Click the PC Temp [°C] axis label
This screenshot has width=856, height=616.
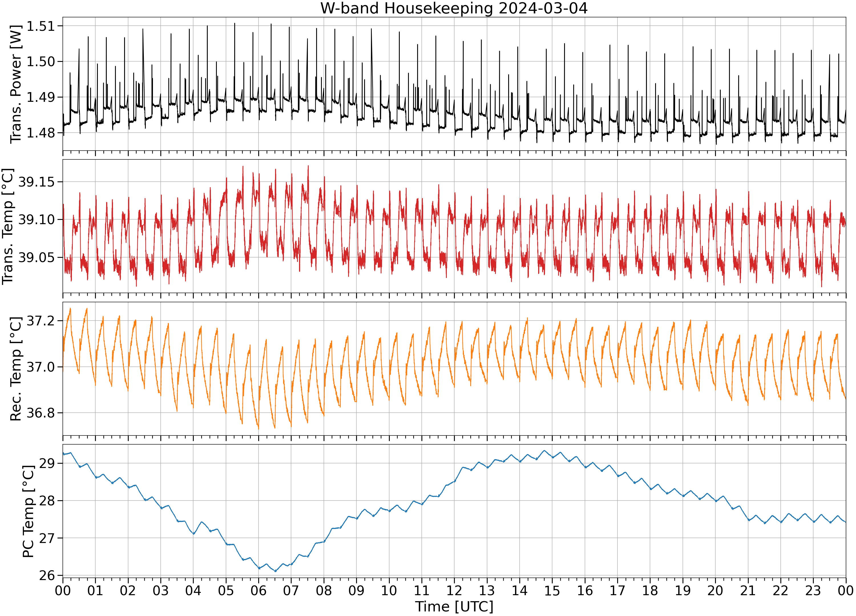click(x=29, y=512)
